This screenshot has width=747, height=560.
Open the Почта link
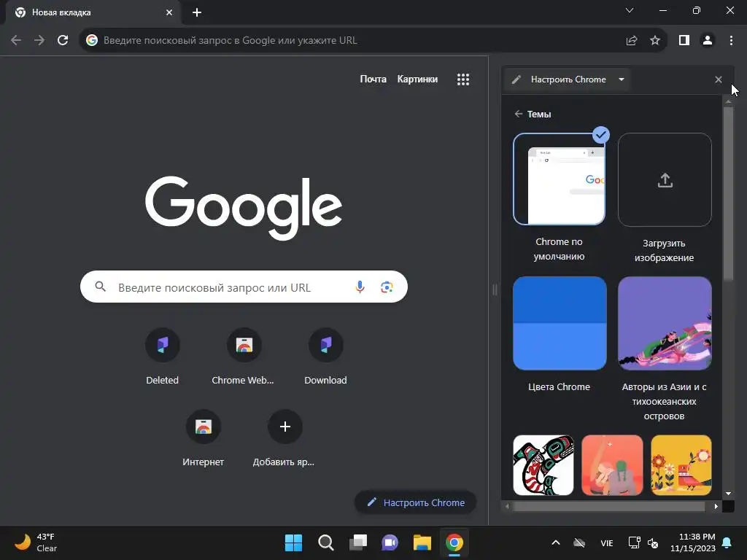[373, 79]
